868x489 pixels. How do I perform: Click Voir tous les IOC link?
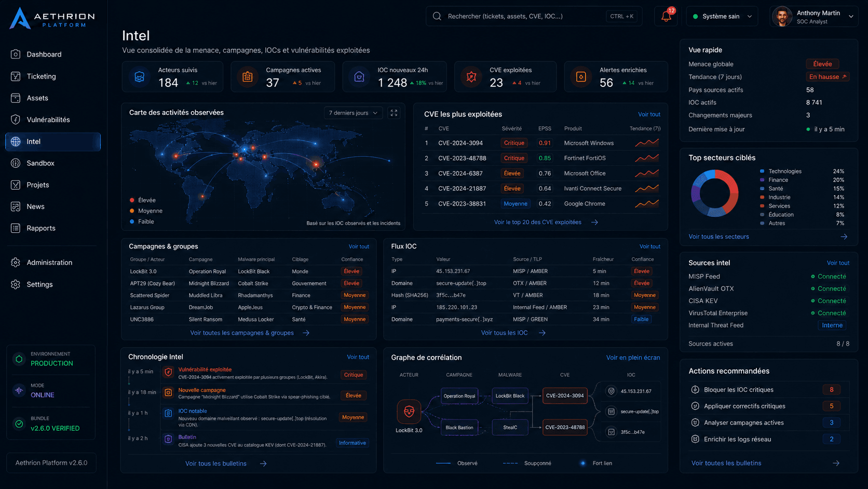[x=513, y=333]
